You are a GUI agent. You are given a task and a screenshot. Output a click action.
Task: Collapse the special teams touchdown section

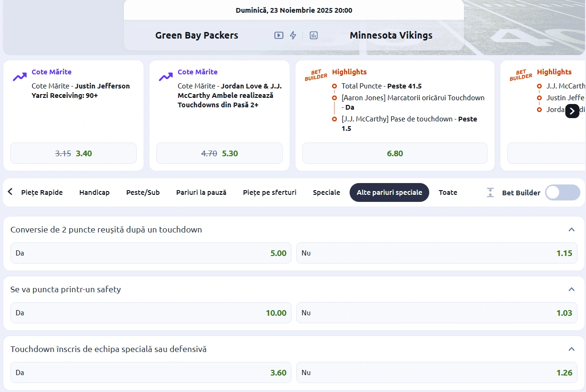pos(571,349)
